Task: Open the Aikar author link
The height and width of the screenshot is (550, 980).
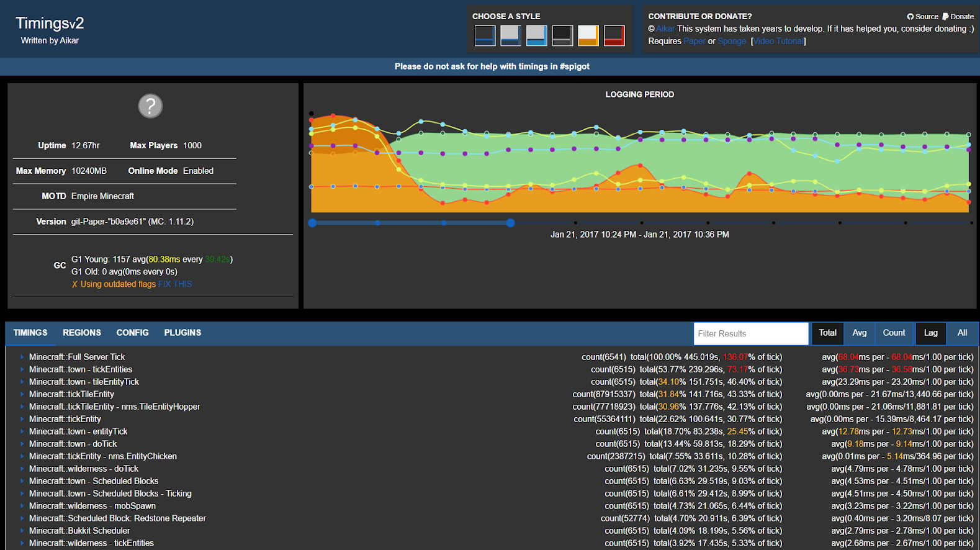Action: pos(665,29)
